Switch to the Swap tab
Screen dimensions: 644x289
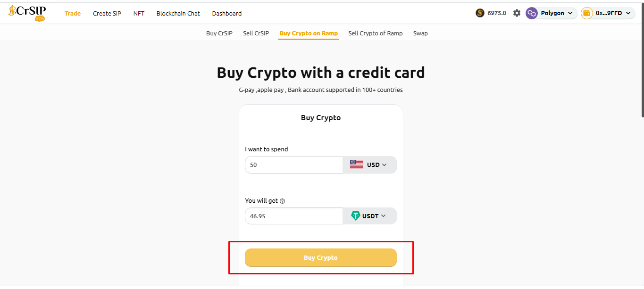click(x=420, y=33)
